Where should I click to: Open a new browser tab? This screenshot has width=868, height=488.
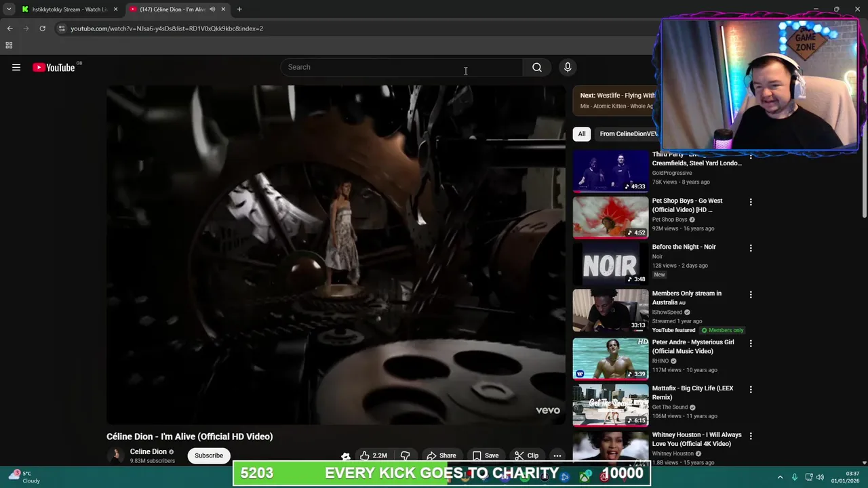coord(239,9)
